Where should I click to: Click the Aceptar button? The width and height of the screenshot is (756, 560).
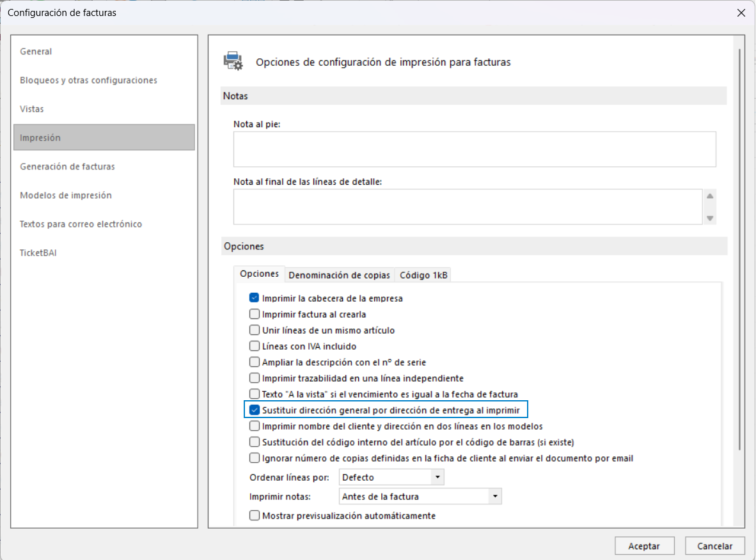click(644, 546)
